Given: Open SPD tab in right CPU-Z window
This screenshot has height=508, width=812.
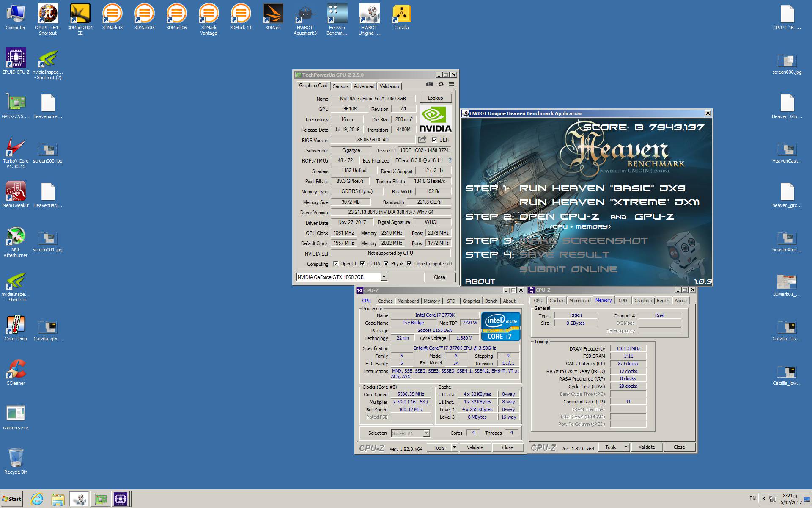Looking at the screenshot, I should tap(623, 301).
